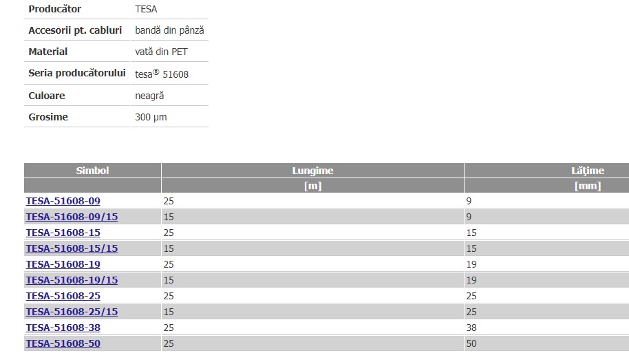The height and width of the screenshot is (364, 629).
Task: Click the Lungime column header
Action: [x=312, y=171]
